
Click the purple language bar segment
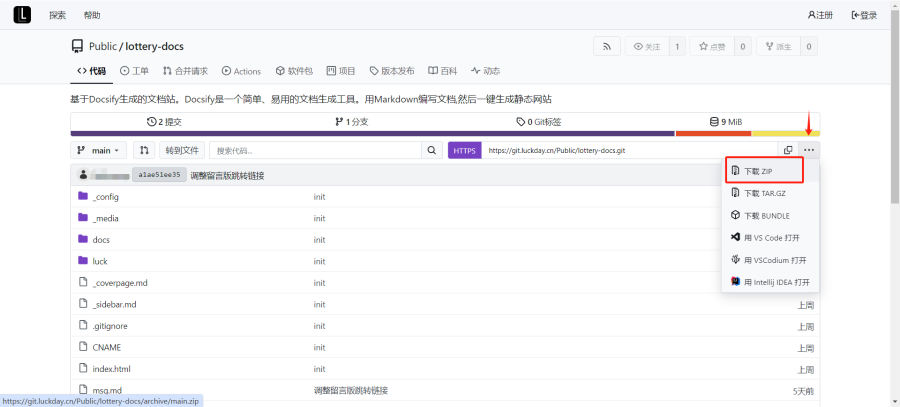pos(373,134)
